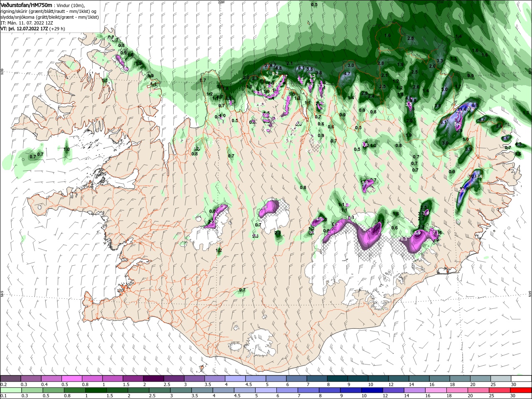Click the '64N' latitude label on the right edge
Image resolution: width=532 pixels, height=399 pixels.
coord(530,294)
